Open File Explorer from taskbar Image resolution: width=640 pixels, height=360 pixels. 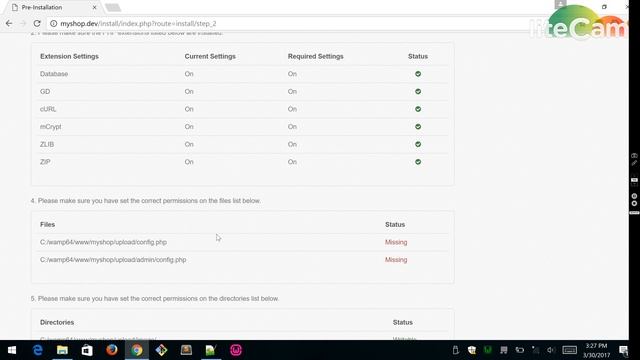tap(62, 350)
